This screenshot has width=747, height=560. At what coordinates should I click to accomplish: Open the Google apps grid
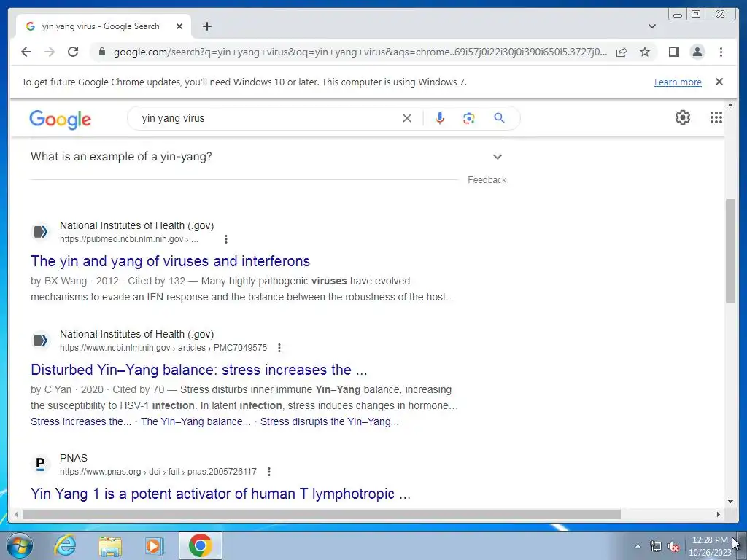pyautogui.click(x=716, y=117)
